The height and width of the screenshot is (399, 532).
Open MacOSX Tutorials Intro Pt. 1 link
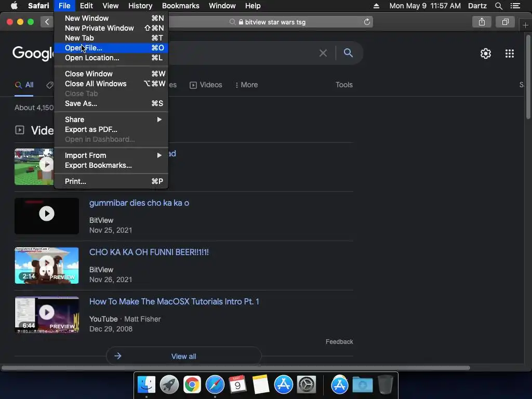point(174,302)
